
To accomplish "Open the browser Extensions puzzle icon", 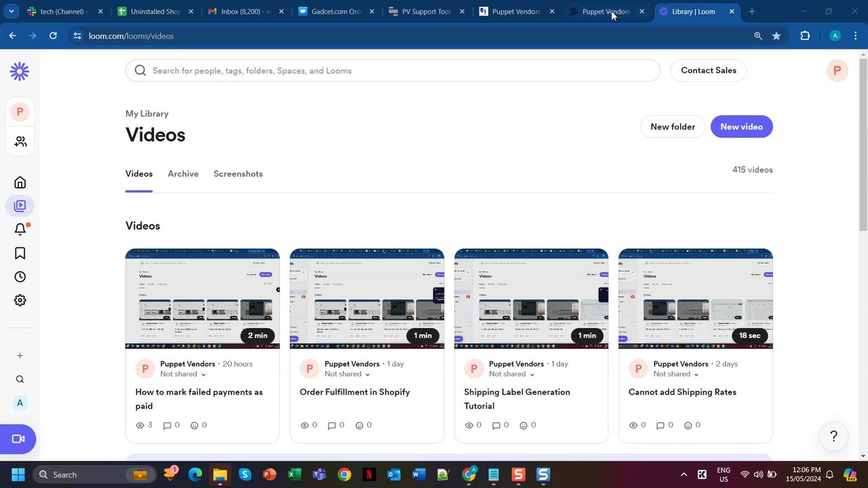I will [x=805, y=36].
